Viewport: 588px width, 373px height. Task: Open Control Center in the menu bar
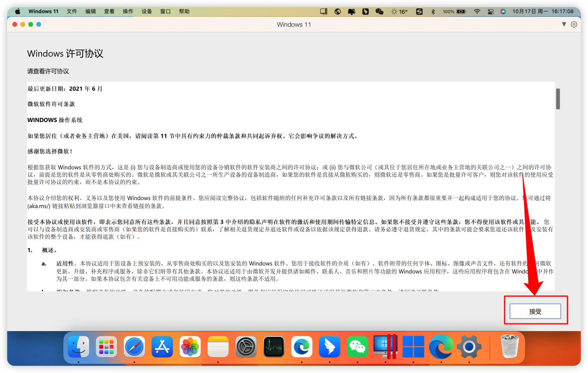(490, 11)
